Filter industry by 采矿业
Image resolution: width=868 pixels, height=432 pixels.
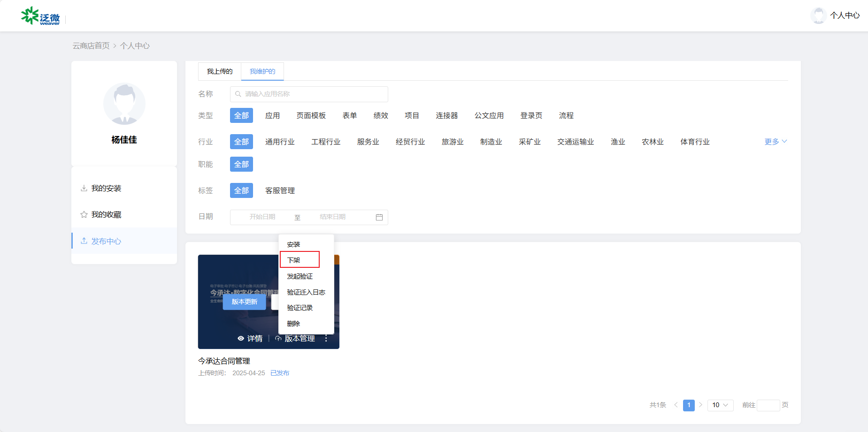(530, 142)
